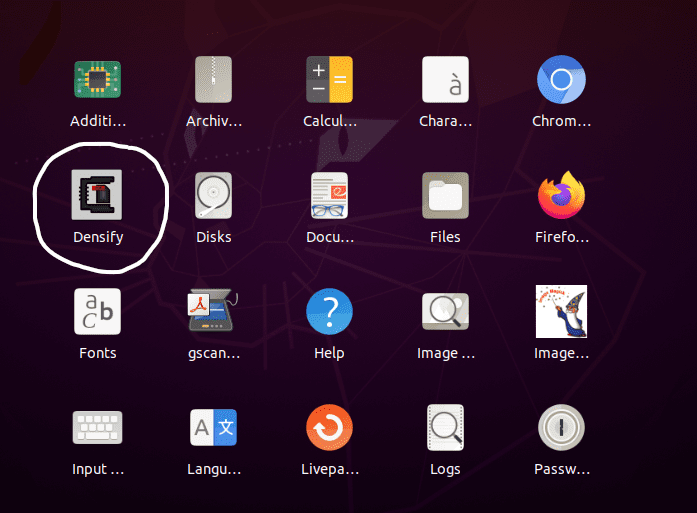Image resolution: width=697 pixels, height=513 pixels.
Task: Click the "Disks" label text
Action: click(214, 237)
